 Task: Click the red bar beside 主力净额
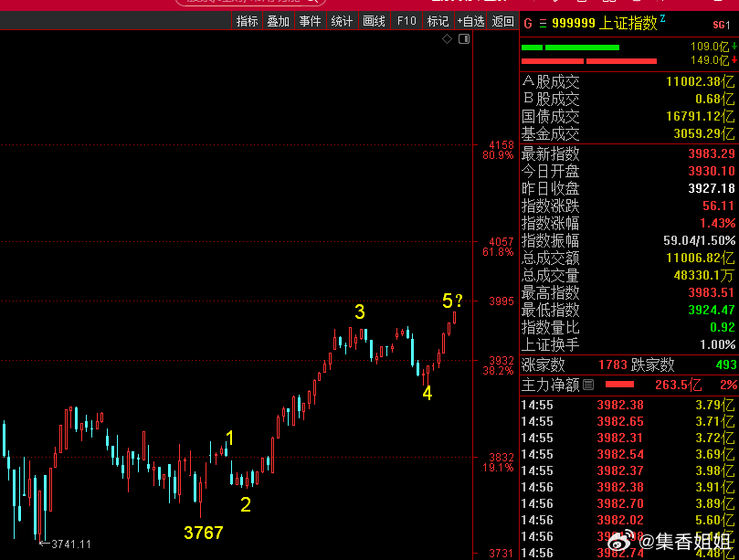619,385
